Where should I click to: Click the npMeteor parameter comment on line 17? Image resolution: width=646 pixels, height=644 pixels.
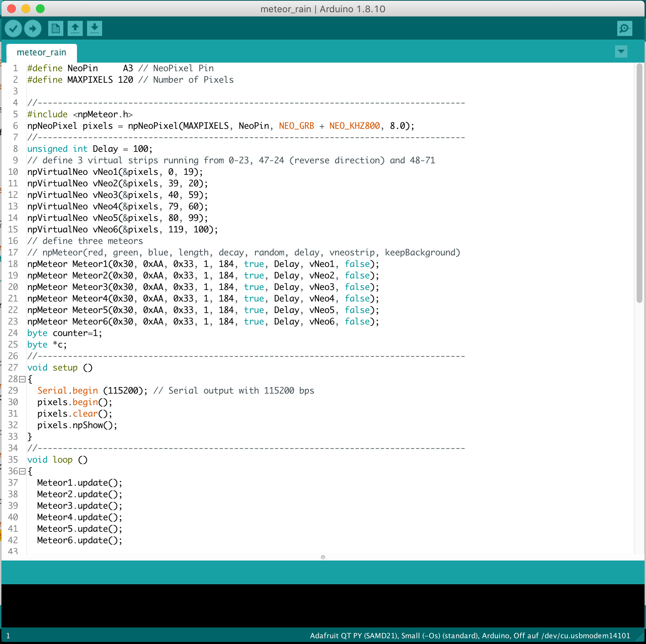pos(244,253)
